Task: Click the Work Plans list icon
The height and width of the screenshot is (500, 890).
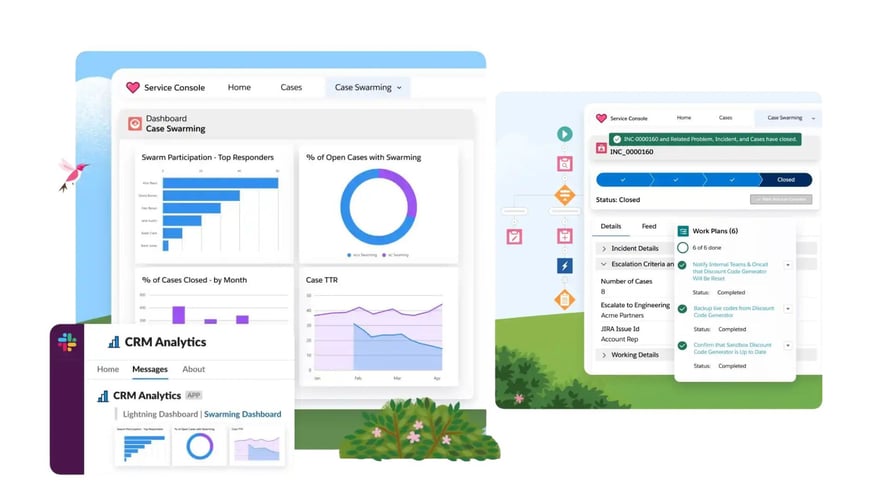Action: pyautogui.click(x=683, y=231)
